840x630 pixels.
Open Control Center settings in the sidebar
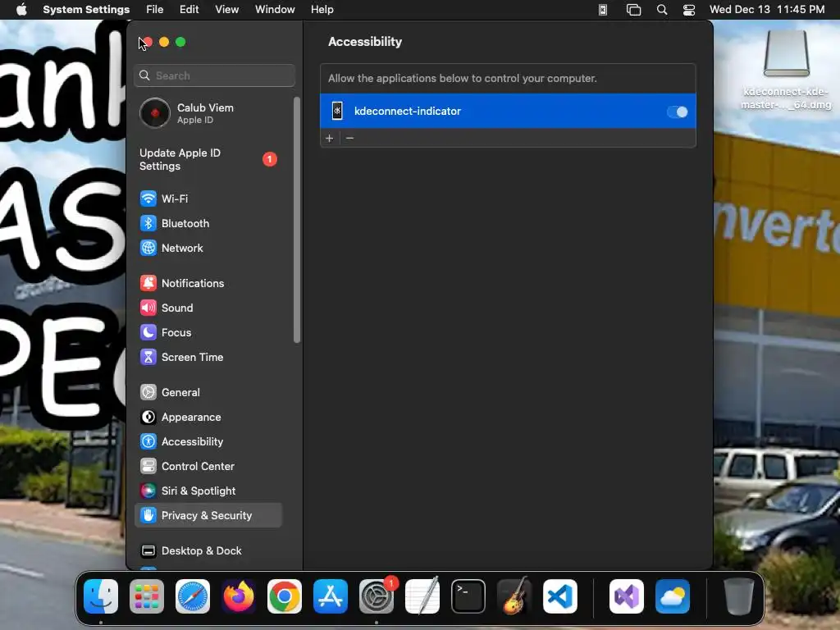[x=208, y=467]
